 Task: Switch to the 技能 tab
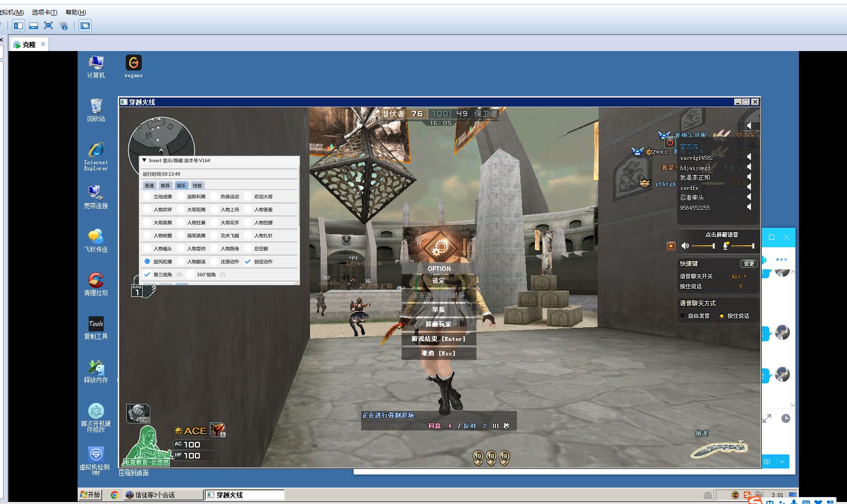197,185
